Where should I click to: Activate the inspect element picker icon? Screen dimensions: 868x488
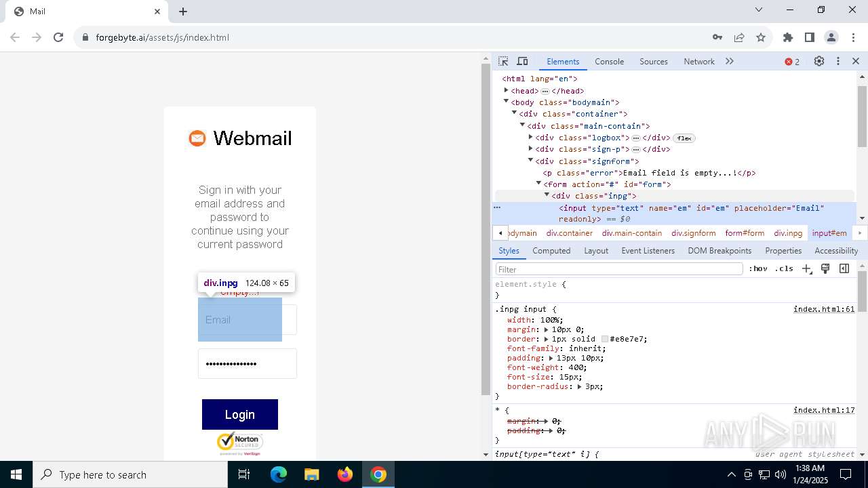[x=503, y=61]
